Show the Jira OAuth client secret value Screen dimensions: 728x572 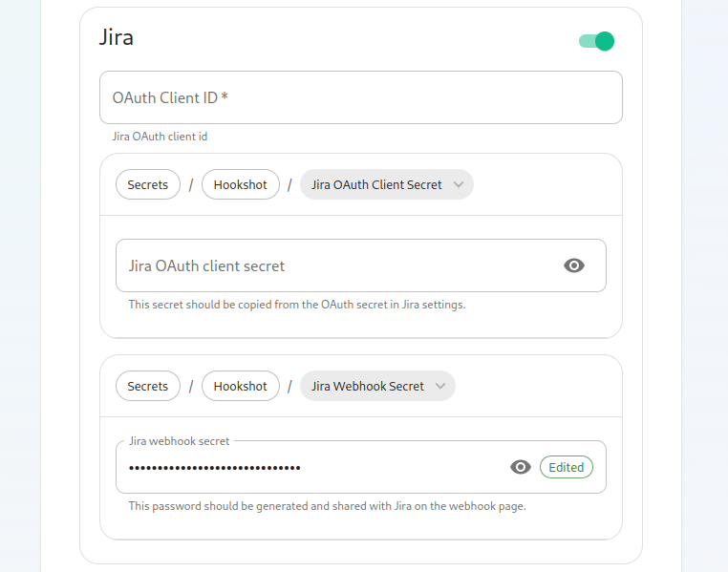click(x=574, y=265)
